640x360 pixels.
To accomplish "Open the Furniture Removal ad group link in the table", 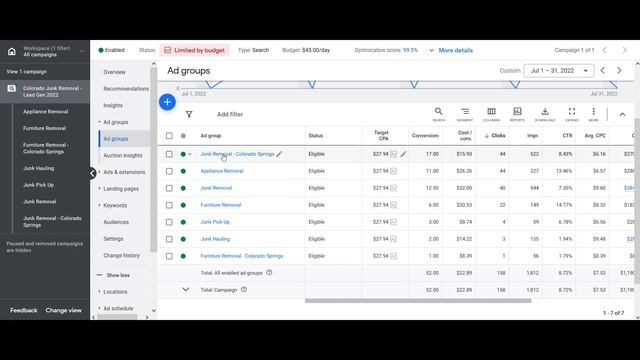I will [x=221, y=205].
